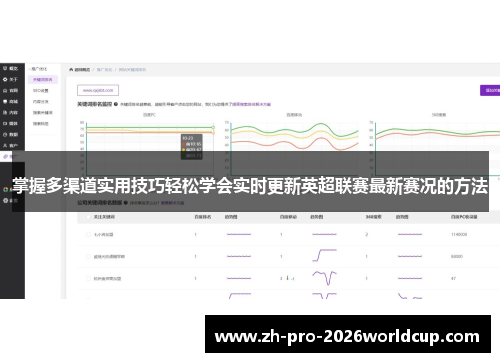
Task: Go to 站点概览 breadcrumb link
Action: pyautogui.click(x=82, y=70)
